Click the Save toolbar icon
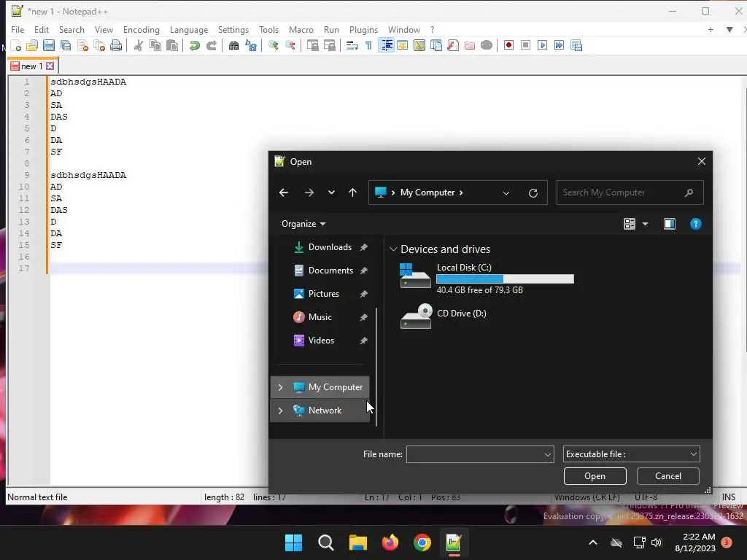The width and height of the screenshot is (747, 560). [x=49, y=46]
